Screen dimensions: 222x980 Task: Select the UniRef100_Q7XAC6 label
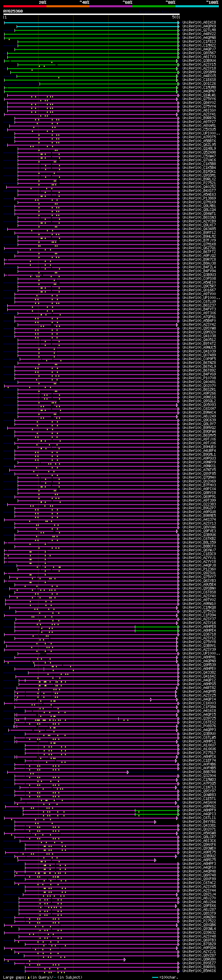[199, 160]
